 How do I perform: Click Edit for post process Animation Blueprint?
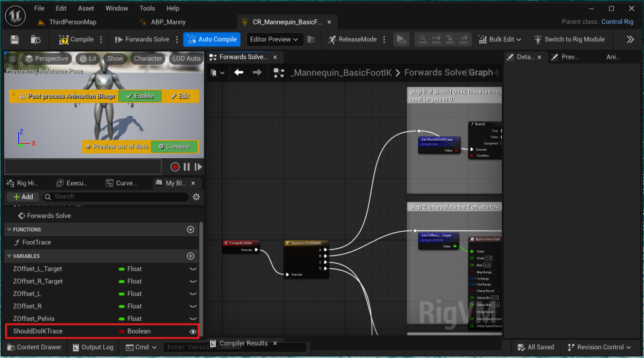pos(180,96)
